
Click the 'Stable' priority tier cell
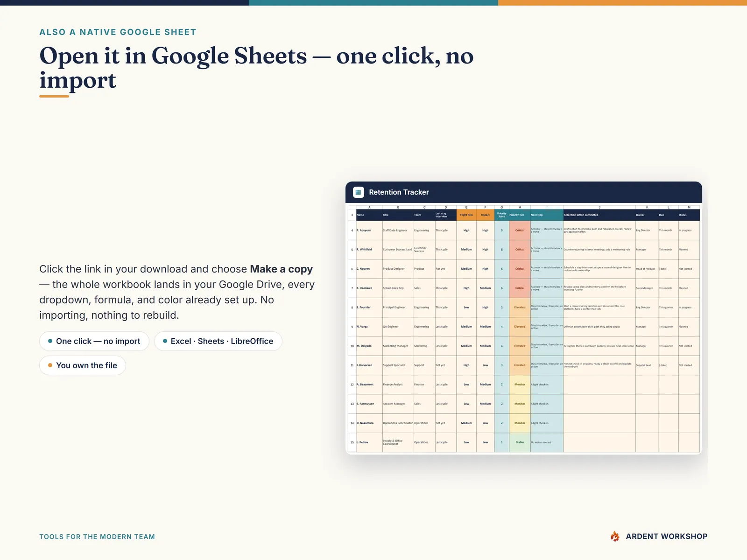pyautogui.click(x=520, y=442)
